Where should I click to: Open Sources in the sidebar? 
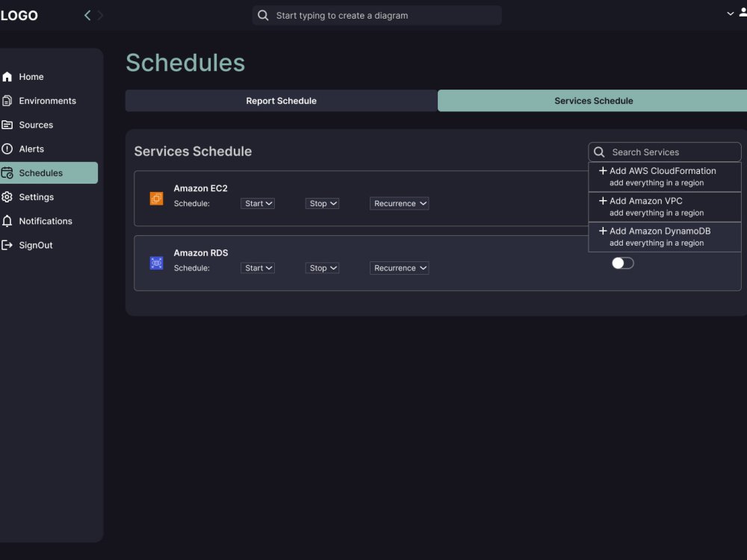click(x=49, y=125)
